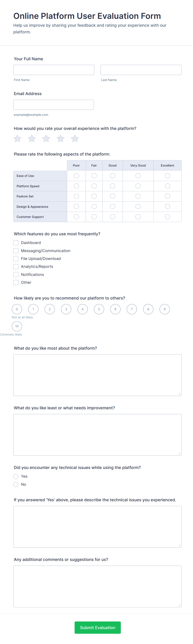The height and width of the screenshot is (644, 193).
Task: Select the third star rating
Action: click(46, 139)
